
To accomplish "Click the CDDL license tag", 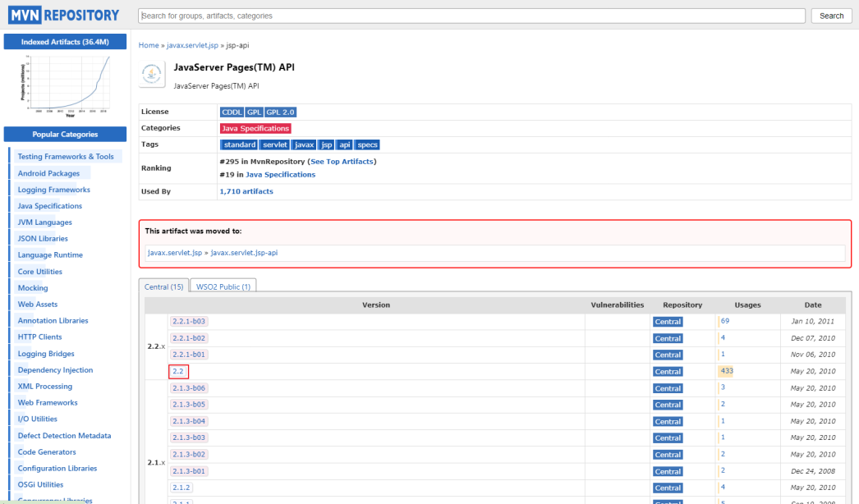I will tap(232, 112).
